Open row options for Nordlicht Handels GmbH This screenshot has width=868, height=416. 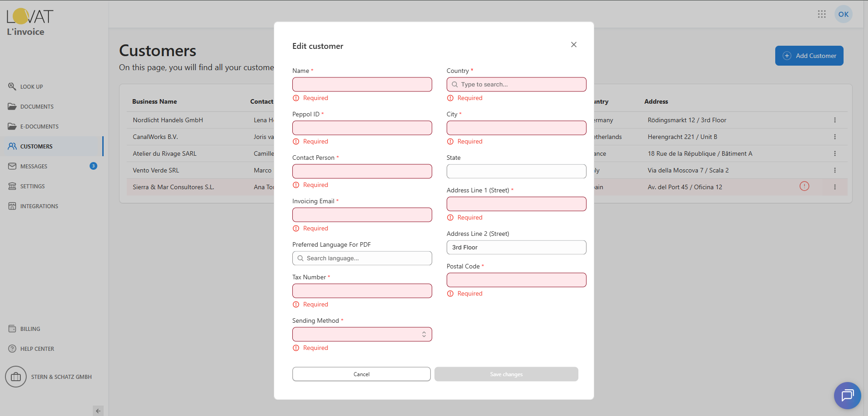(835, 120)
